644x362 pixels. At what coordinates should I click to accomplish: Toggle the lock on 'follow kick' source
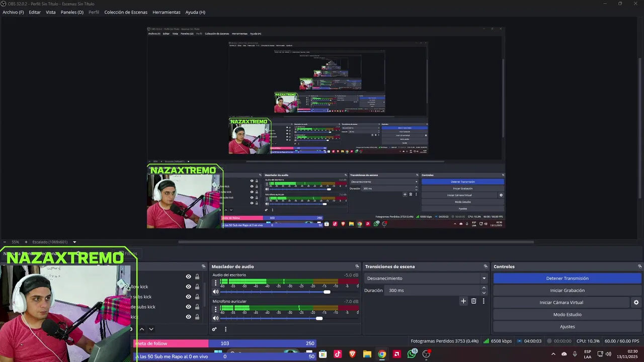[x=197, y=287]
